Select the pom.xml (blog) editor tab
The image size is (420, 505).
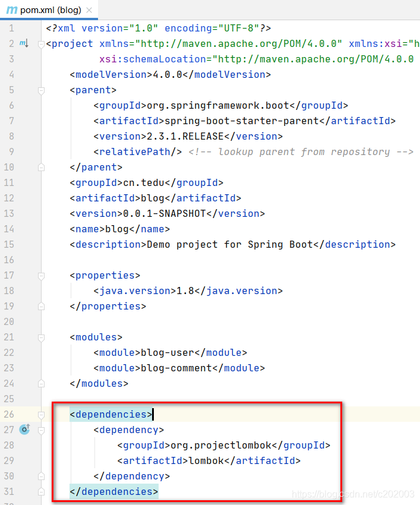[49, 10]
